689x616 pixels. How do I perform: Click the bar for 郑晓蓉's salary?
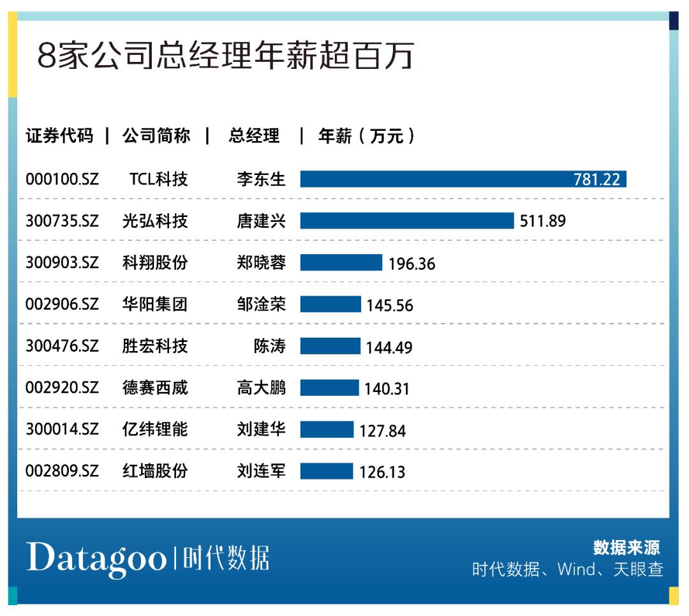coord(341,262)
